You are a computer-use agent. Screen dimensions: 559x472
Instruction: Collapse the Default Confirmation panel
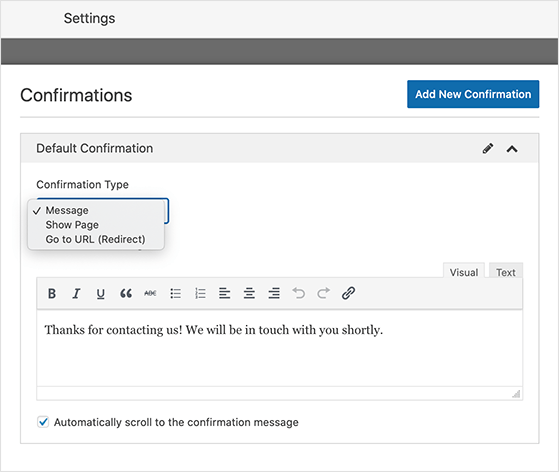click(x=512, y=149)
